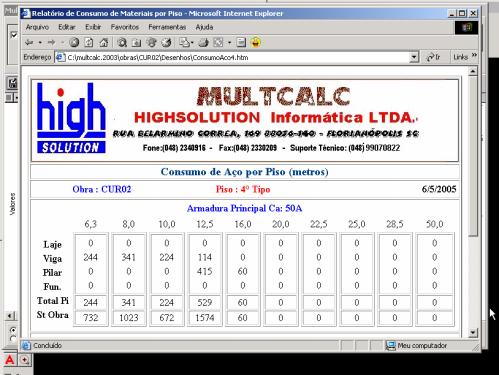Click the Obra : CUR02 text
Image resolution: width=499 pixels, height=375 pixels.
click(102, 189)
